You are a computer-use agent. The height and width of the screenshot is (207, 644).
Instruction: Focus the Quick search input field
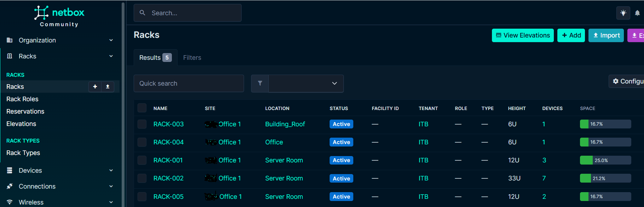click(x=188, y=84)
